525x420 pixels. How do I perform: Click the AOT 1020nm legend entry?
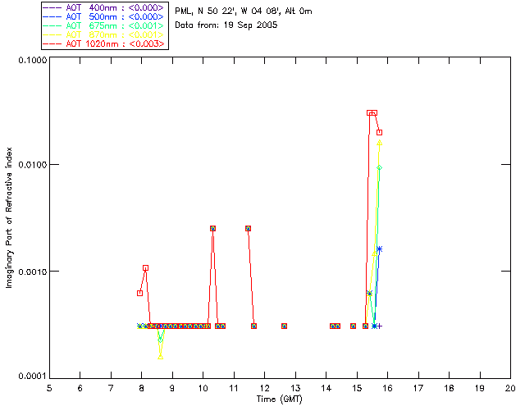click(x=104, y=43)
